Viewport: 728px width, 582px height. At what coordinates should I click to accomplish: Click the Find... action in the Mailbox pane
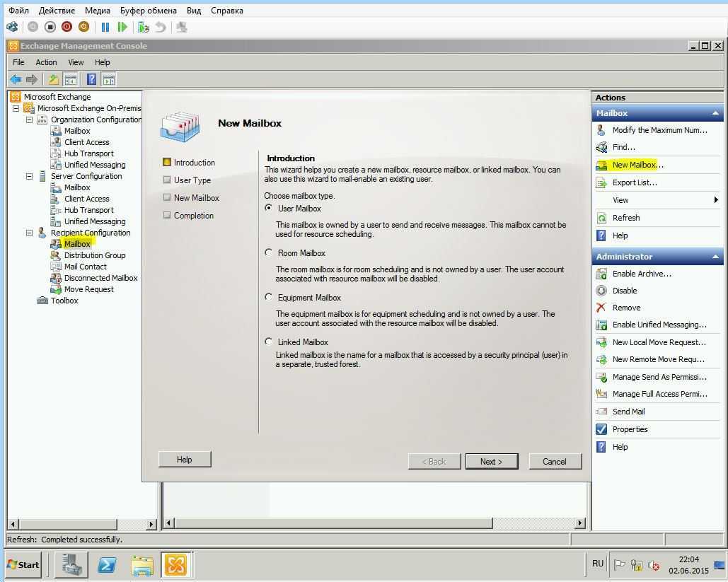[623, 147]
